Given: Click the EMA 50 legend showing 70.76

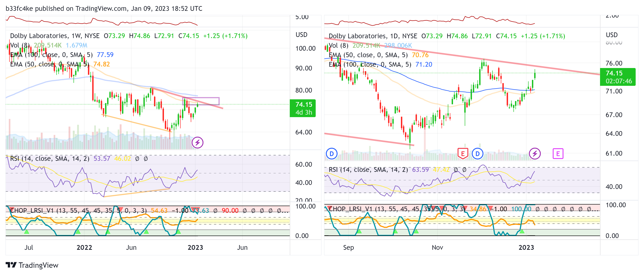Looking at the screenshot, I should click(x=379, y=55).
